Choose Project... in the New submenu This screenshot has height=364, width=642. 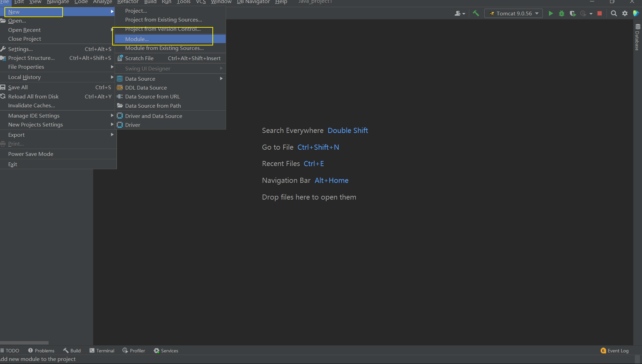(x=170, y=11)
